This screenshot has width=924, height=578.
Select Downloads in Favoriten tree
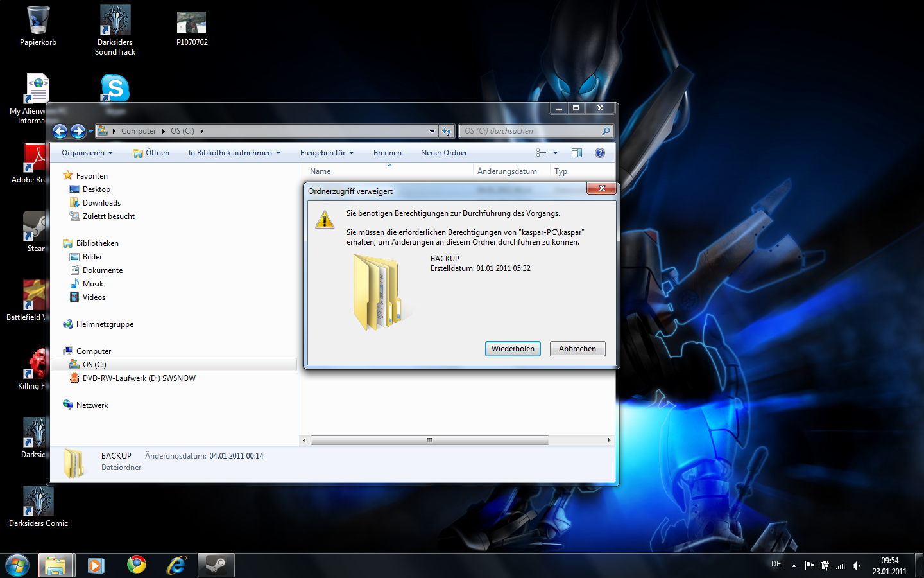[101, 203]
